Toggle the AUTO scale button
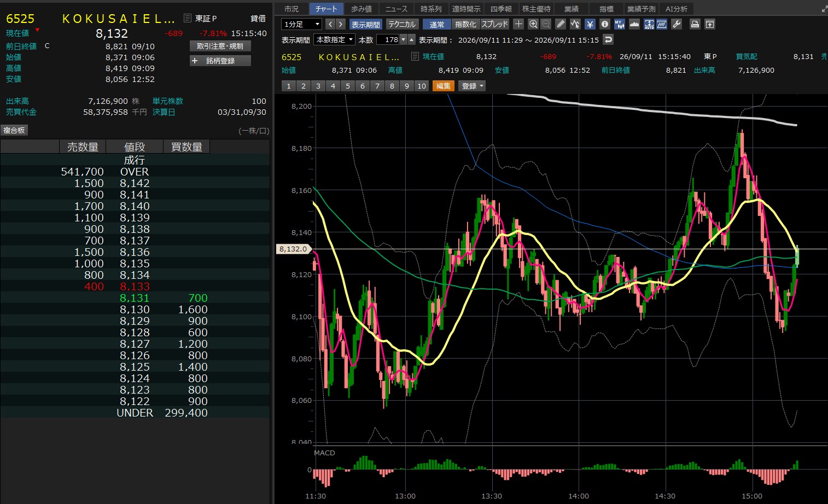 (x=649, y=24)
